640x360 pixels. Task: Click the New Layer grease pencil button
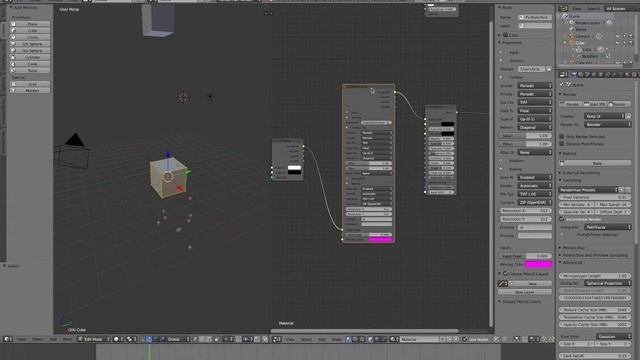[x=525, y=292]
